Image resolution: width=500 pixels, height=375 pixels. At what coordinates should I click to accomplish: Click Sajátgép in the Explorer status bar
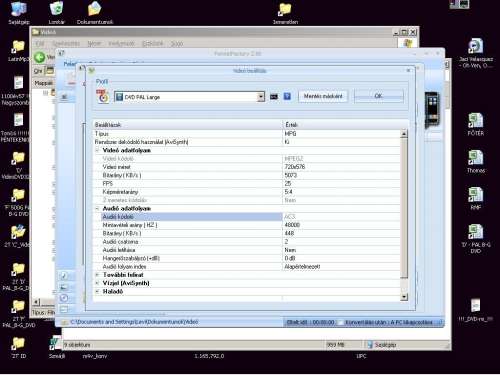tap(382, 345)
